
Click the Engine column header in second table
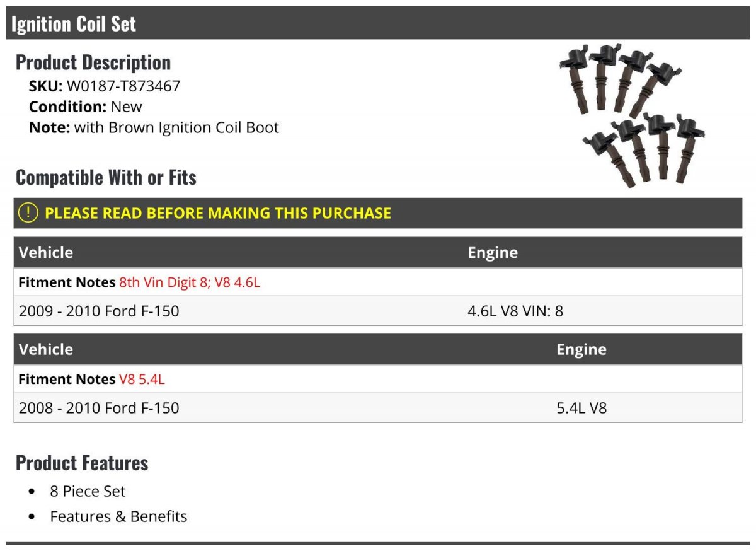[581, 349]
